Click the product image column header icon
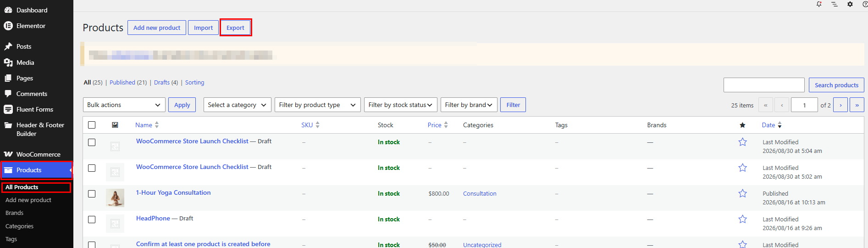Image resolution: width=868 pixels, height=248 pixels. 115,125
